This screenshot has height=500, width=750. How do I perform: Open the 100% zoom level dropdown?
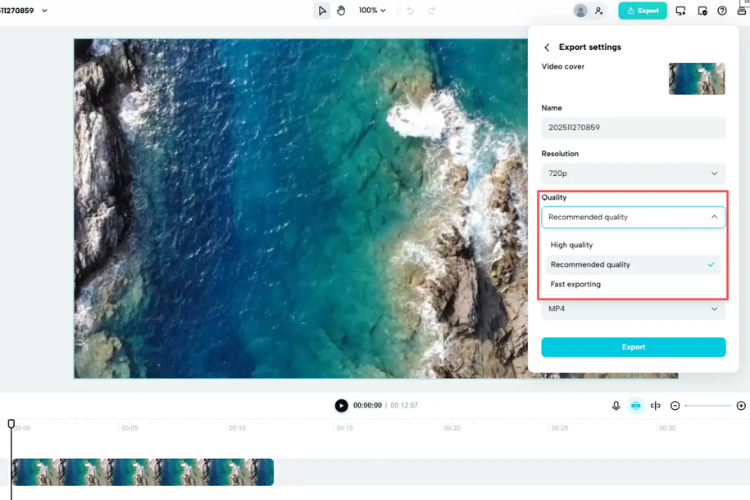pyautogui.click(x=372, y=10)
